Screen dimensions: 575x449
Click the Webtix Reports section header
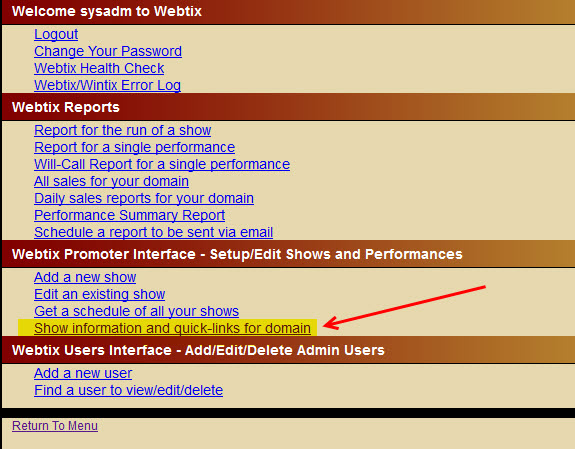(x=288, y=107)
